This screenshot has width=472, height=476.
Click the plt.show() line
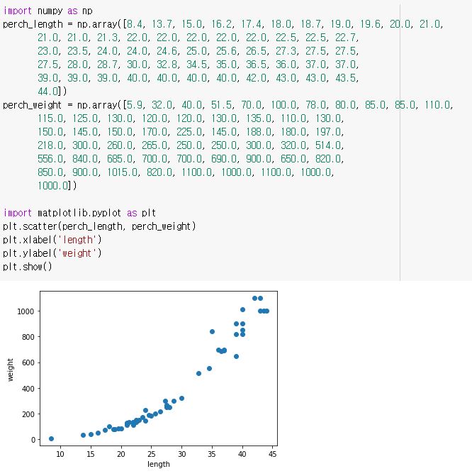(x=27, y=267)
